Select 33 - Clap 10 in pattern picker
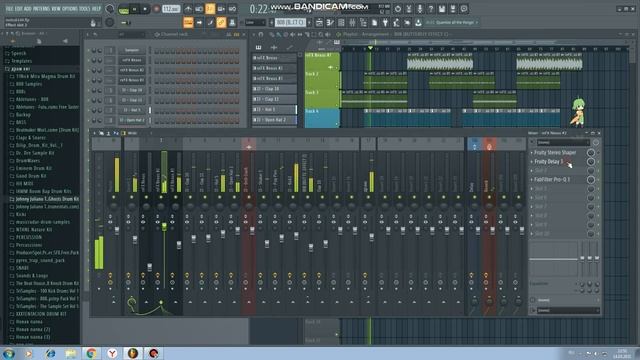 pos(274,89)
